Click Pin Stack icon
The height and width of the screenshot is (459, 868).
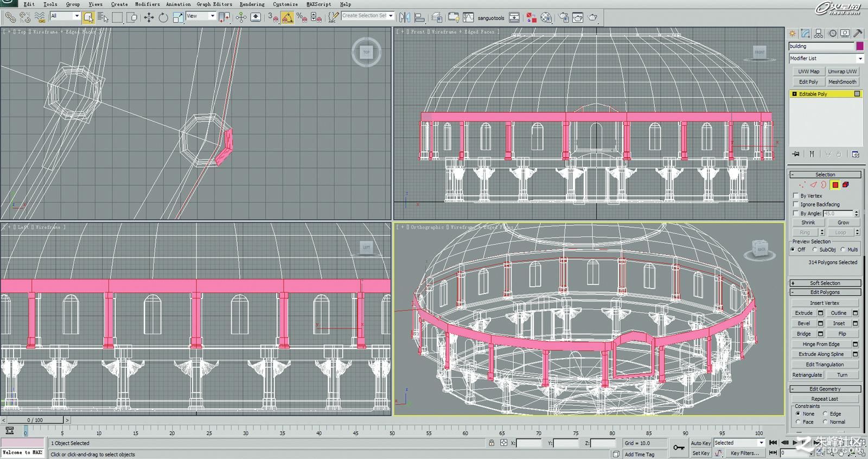(x=796, y=154)
